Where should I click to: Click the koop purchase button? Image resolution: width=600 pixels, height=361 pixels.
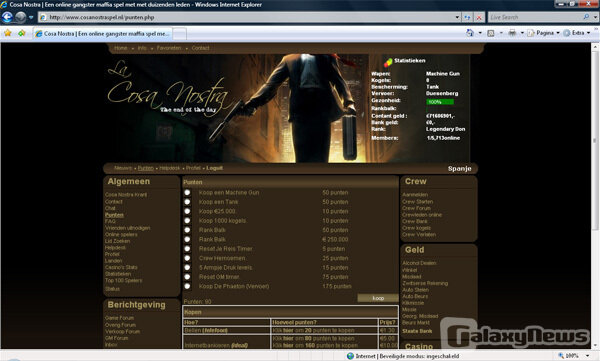pos(378,298)
